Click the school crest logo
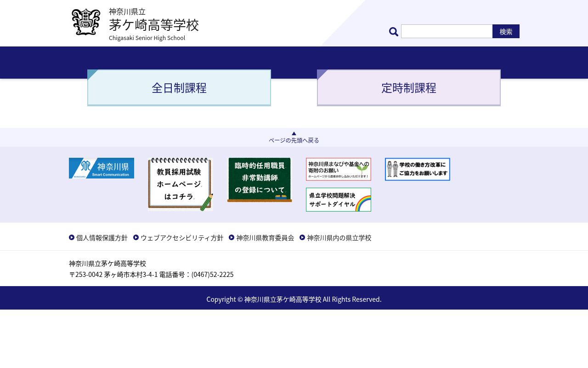 pyautogui.click(x=86, y=22)
